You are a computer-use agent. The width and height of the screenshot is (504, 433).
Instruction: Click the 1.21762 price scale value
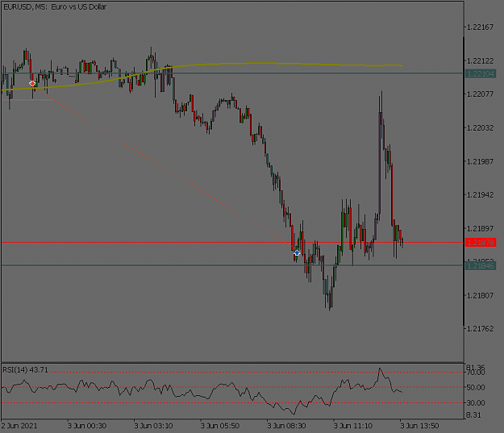(x=480, y=329)
